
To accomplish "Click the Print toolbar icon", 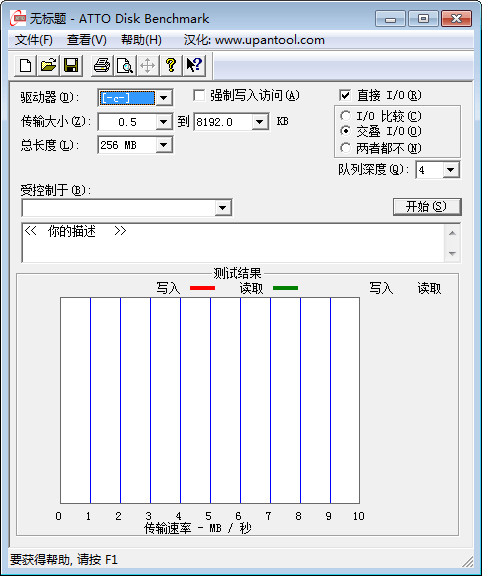I will coord(102,66).
